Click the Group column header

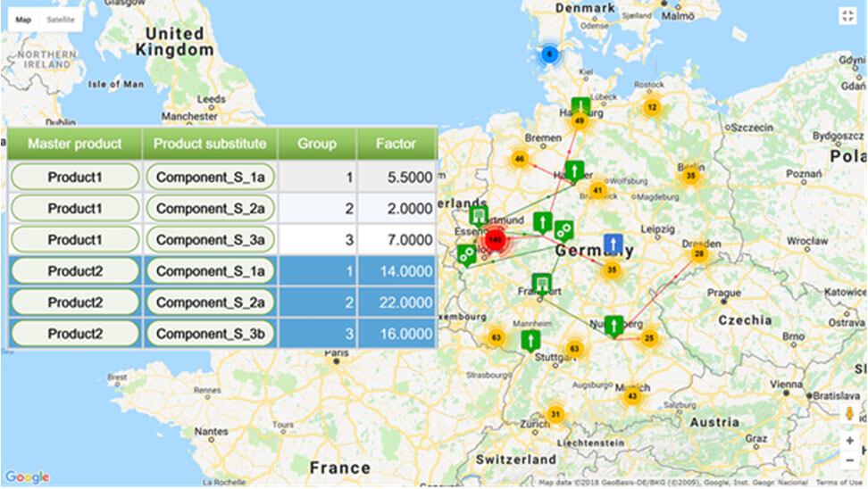coord(317,144)
